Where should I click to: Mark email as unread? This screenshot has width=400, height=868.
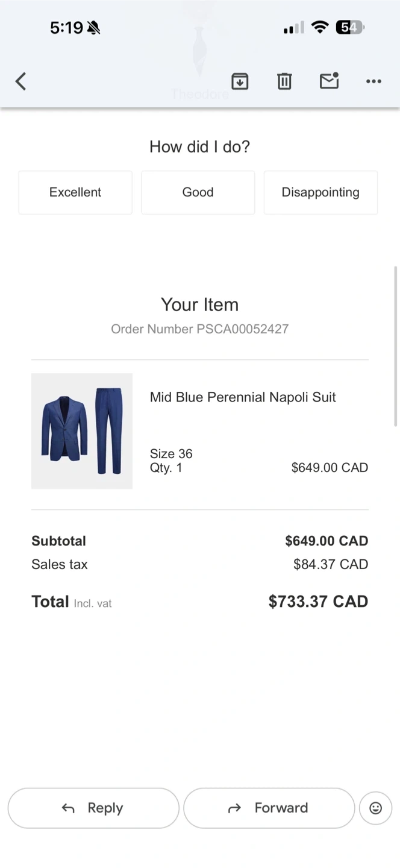329,81
